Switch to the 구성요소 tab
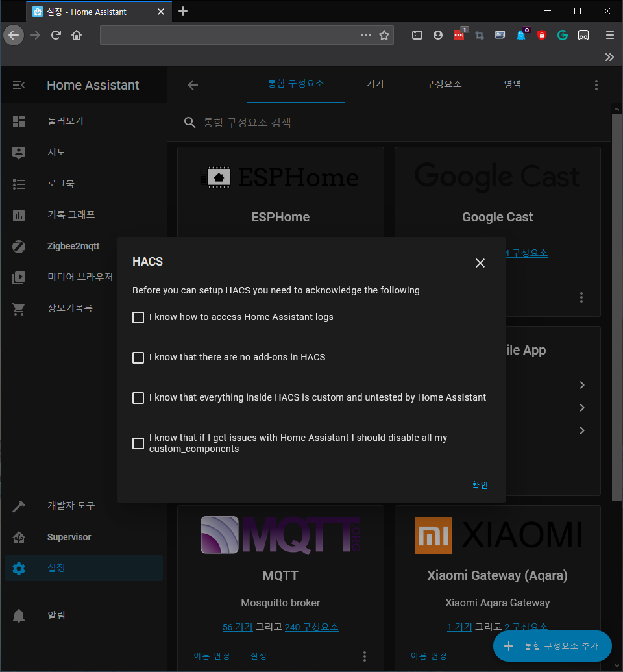Image resolution: width=623 pixels, height=672 pixels. tap(443, 84)
